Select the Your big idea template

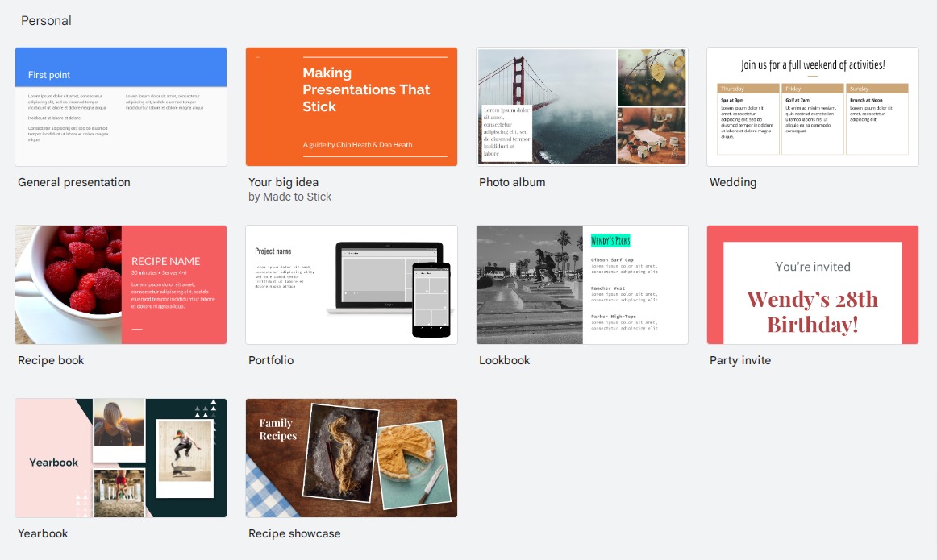point(351,106)
